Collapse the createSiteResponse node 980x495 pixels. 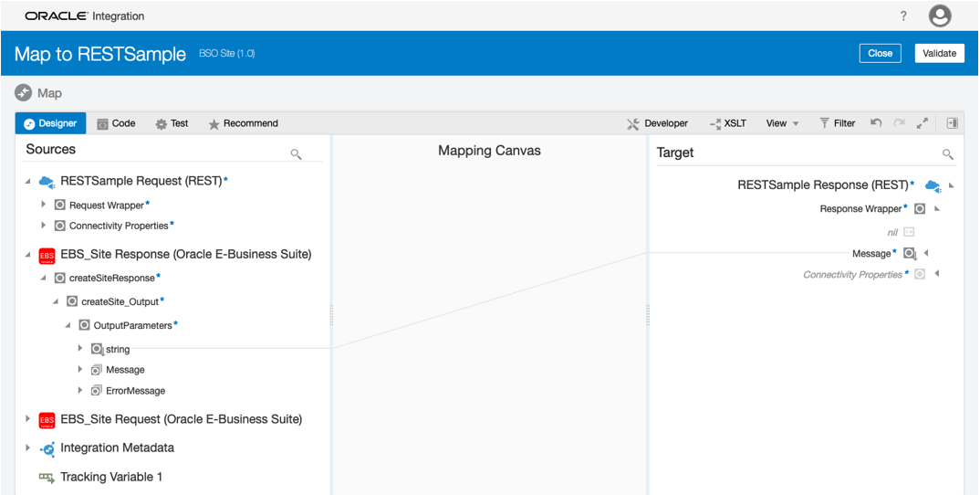[x=43, y=278]
